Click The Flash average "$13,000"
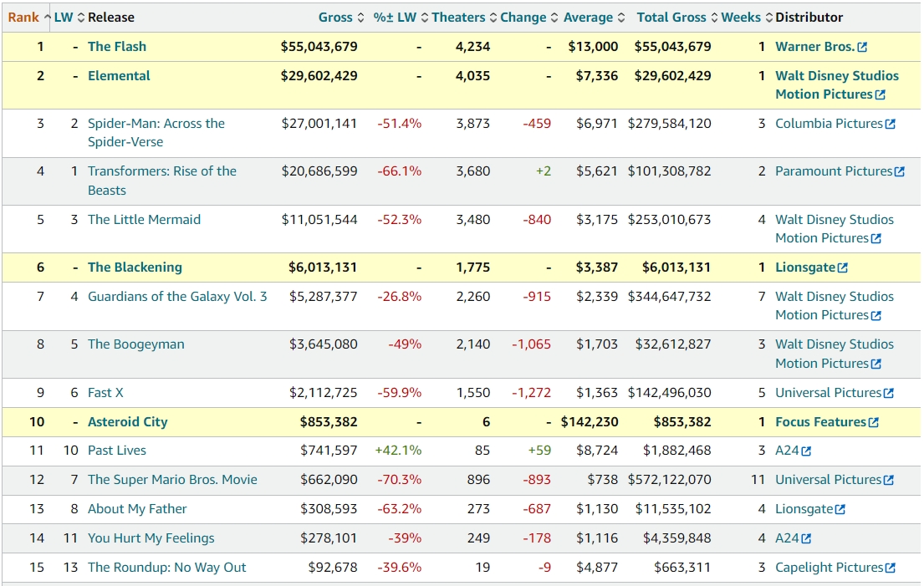 click(x=593, y=47)
